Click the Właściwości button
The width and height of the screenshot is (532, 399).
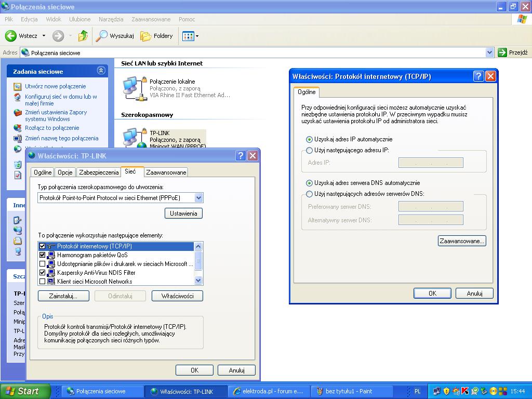click(178, 296)
